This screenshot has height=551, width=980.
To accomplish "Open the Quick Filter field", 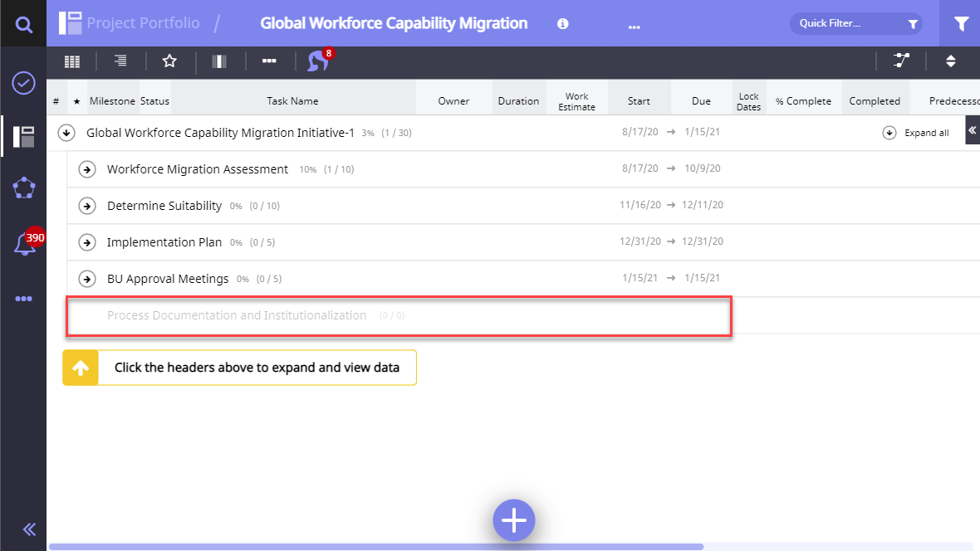I will [x=855, y=24].
